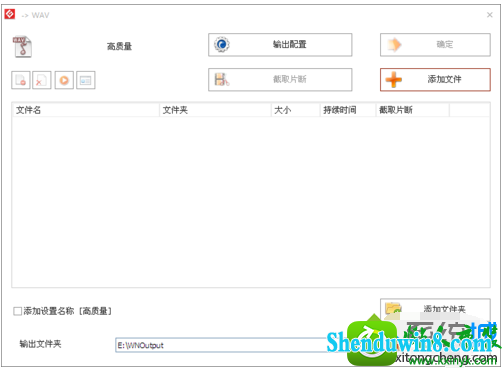Click the 大小 column header
502x368 pixels.
click(x=296, y=110)
